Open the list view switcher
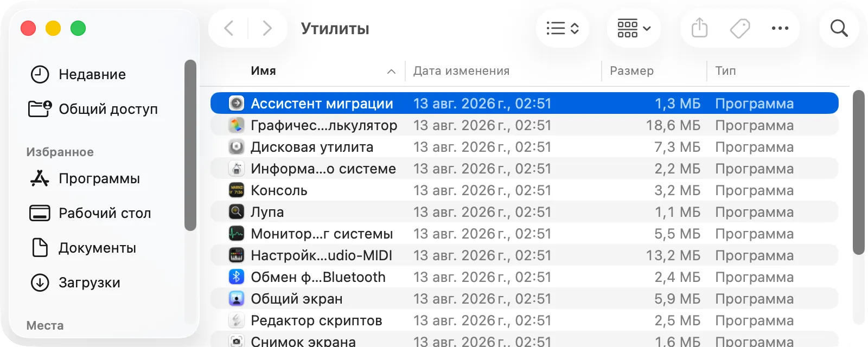Image resolution: width=868 pixels, height=347 pixels. point(563,28)
